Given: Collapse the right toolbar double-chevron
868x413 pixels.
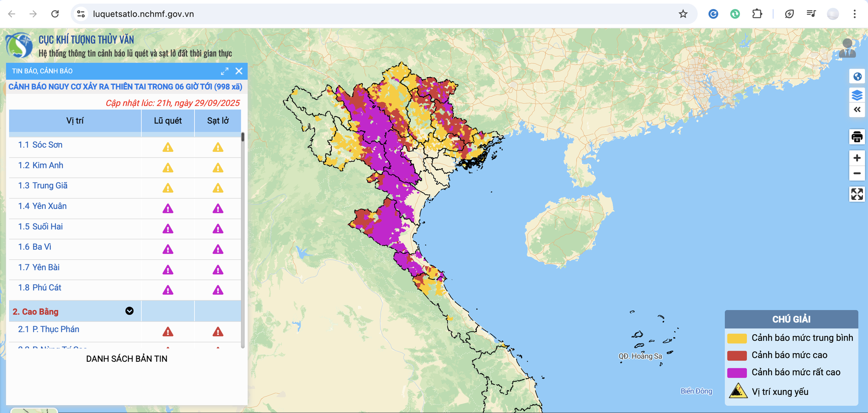Looking at the screenshot, I should click(857, 110).
